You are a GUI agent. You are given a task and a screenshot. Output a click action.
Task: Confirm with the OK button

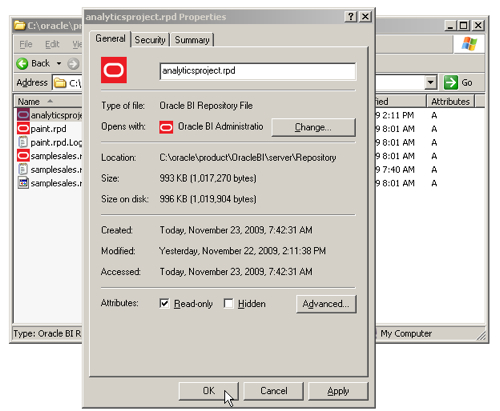click(x=209, y=391)
